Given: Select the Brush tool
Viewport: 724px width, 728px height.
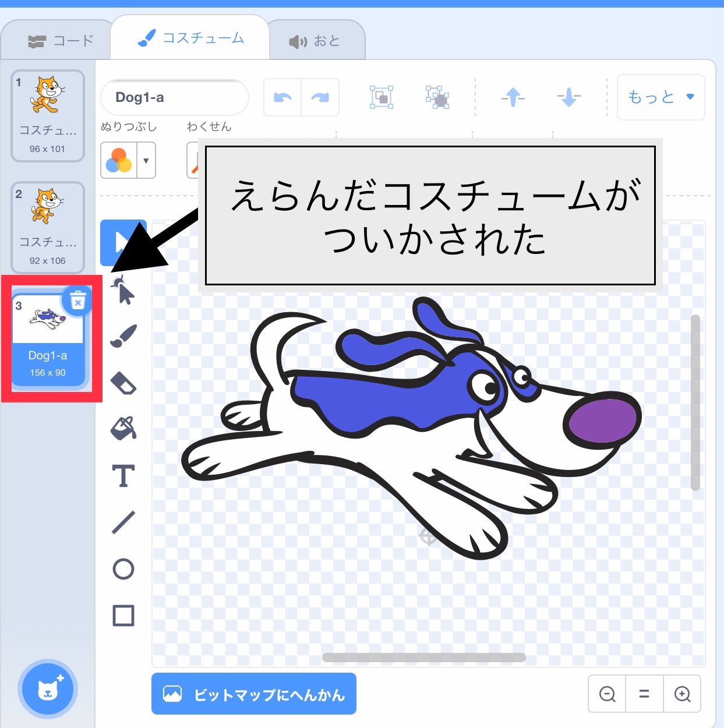Looking at the screenshot, I should coord(123,335).
